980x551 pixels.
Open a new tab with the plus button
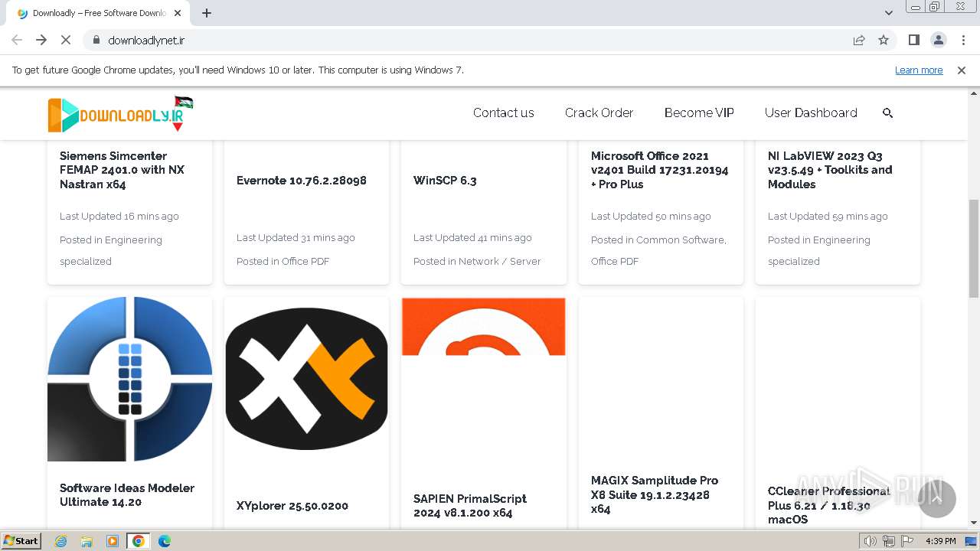[x=207, y=13]
